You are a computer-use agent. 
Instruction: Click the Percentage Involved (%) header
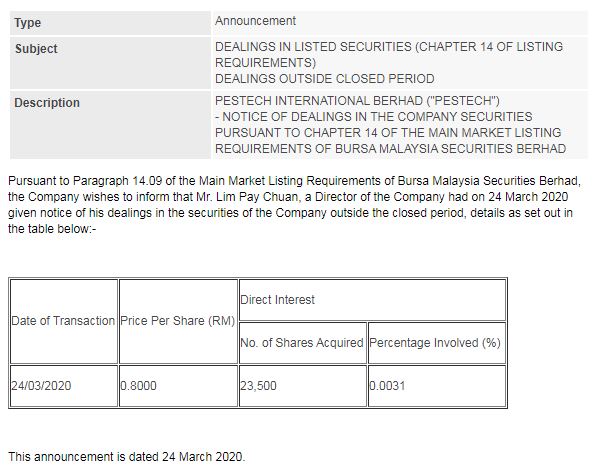(x=437, y=343)
